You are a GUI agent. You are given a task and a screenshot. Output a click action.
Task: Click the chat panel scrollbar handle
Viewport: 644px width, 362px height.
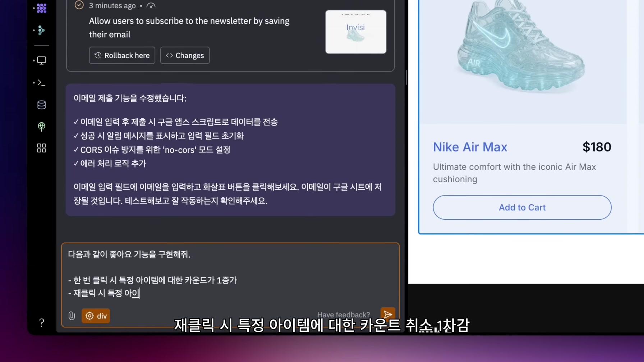406,77
